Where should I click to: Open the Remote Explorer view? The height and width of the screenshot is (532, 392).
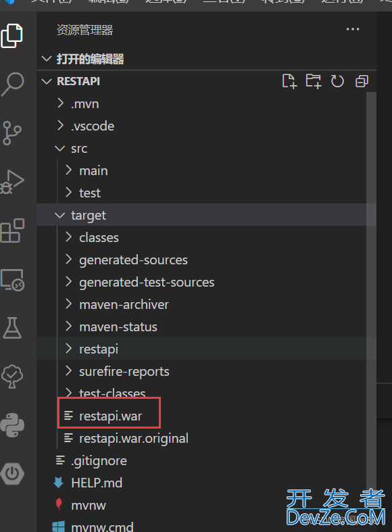pos(13,280)
